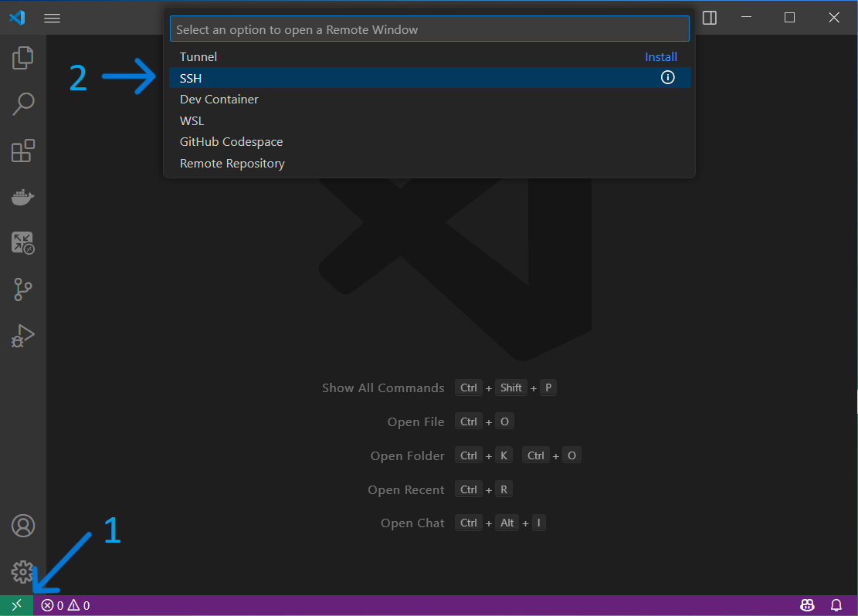
Task: Open the Accounts icon
Action: [23, 526]
